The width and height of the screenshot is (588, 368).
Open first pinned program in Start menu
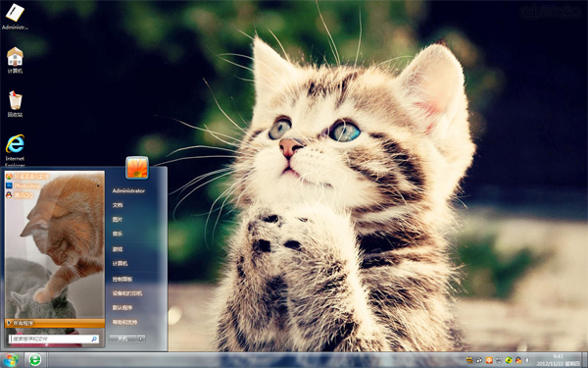[27, 176]
